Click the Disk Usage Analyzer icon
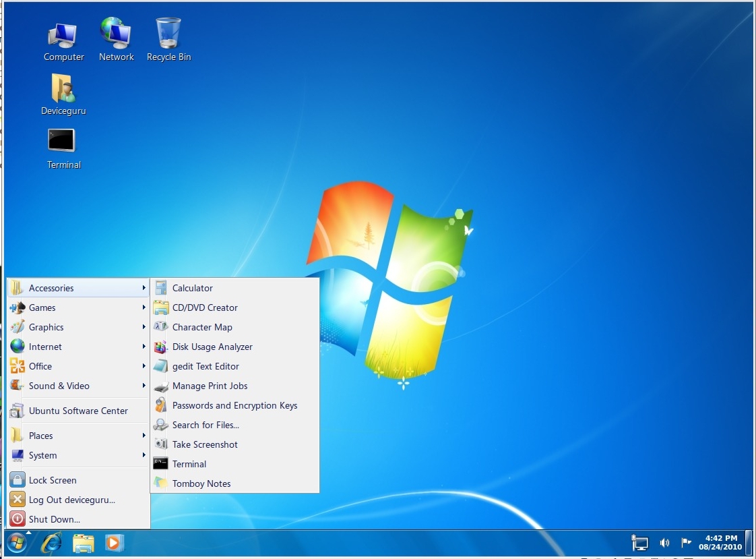The height and width of the screenshot is (559, 756). 160,347
